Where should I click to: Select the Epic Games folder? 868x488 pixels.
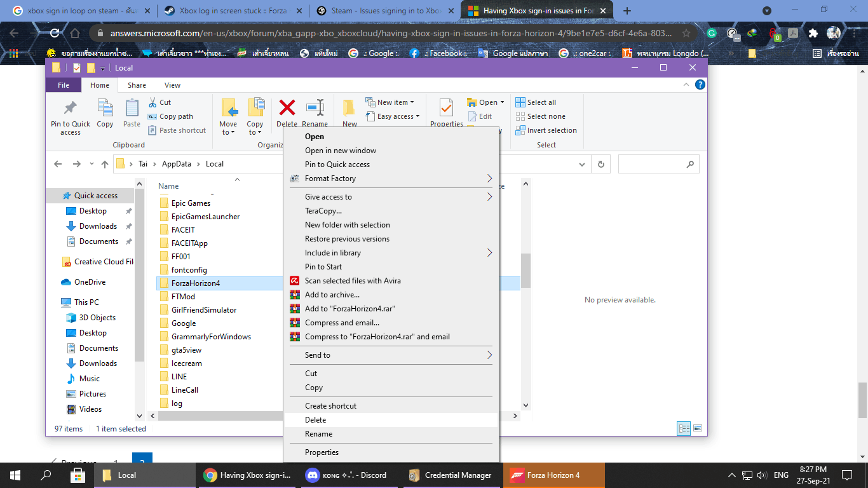191,203
